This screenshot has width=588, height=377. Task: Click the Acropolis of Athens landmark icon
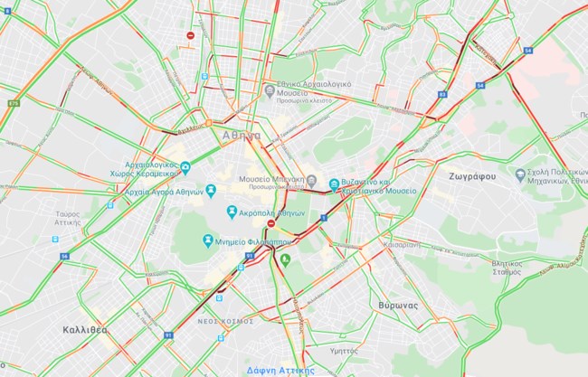[232, 212]
